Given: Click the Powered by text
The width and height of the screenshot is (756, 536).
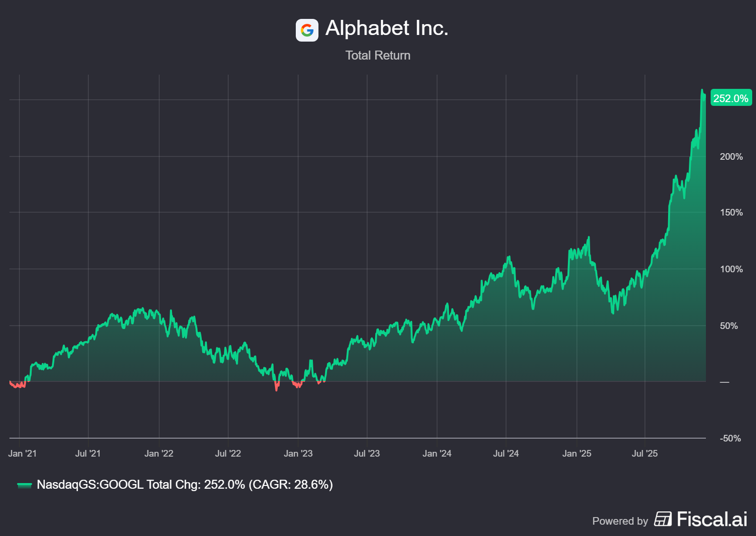Looking at the screenshot, I should (x=620, y=521).
